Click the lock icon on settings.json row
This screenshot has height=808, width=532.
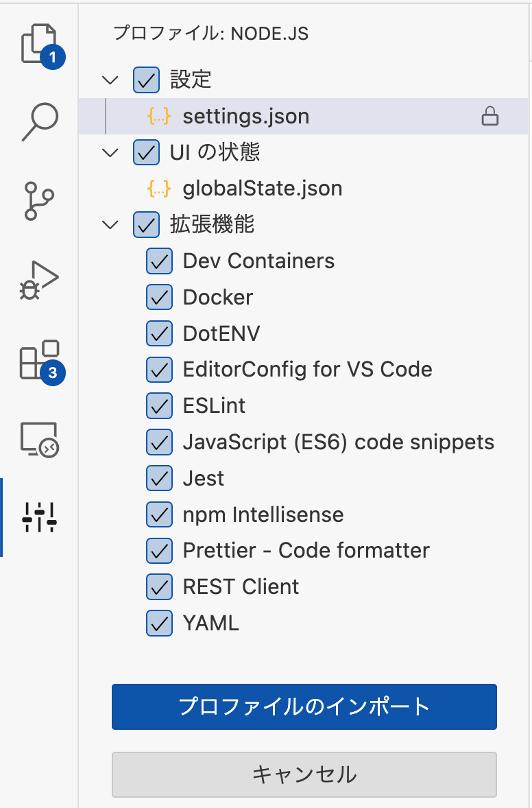pos(489,117)
